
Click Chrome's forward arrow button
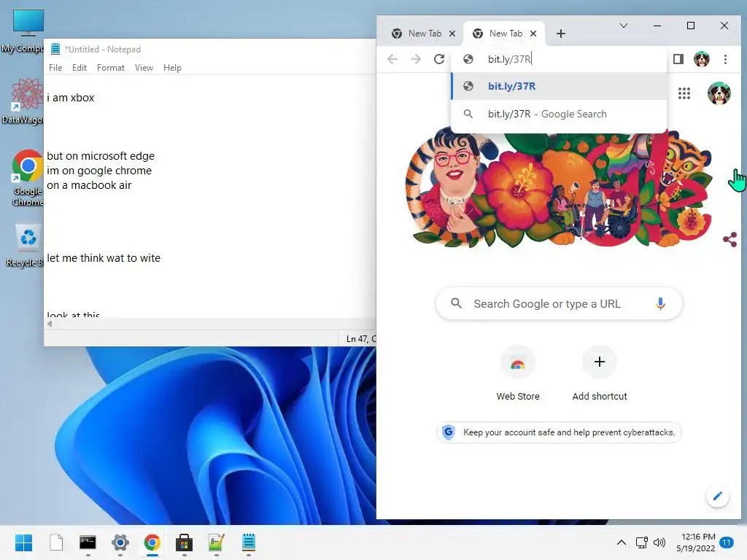pyautogui.click(x=416, y=59)
